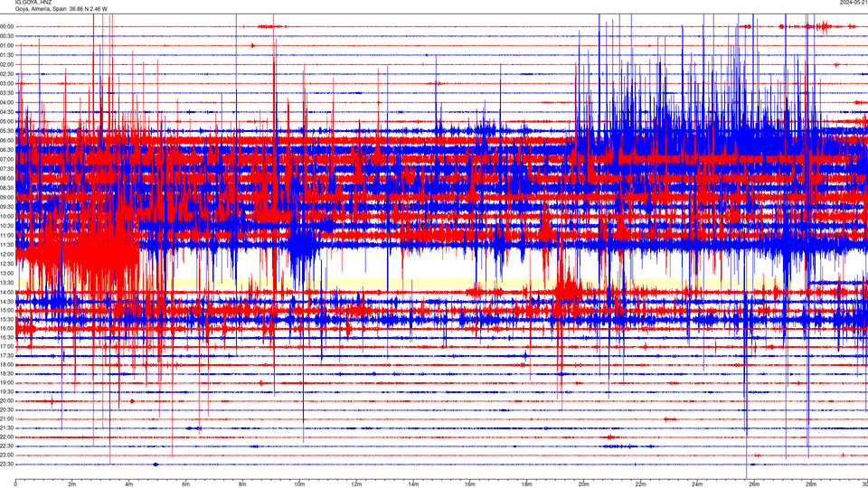Click the 6m tick label on time axis
Screen dimensions: 868x488
(186, 484)
